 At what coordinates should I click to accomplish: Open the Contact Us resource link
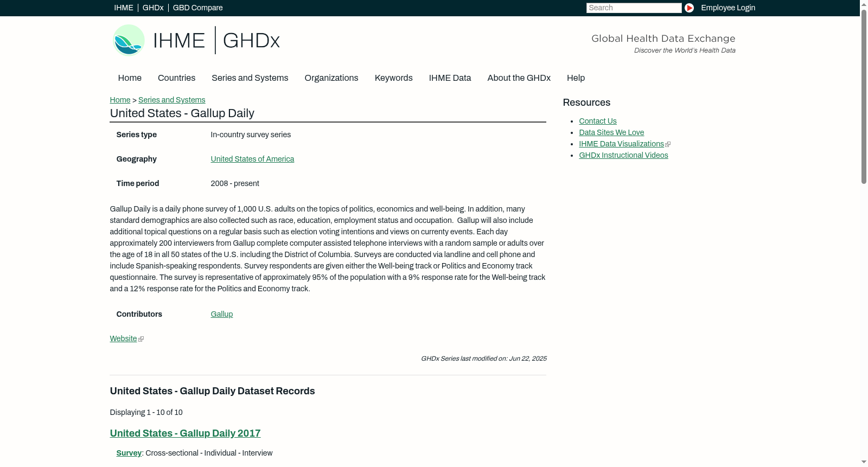(598, 121)
